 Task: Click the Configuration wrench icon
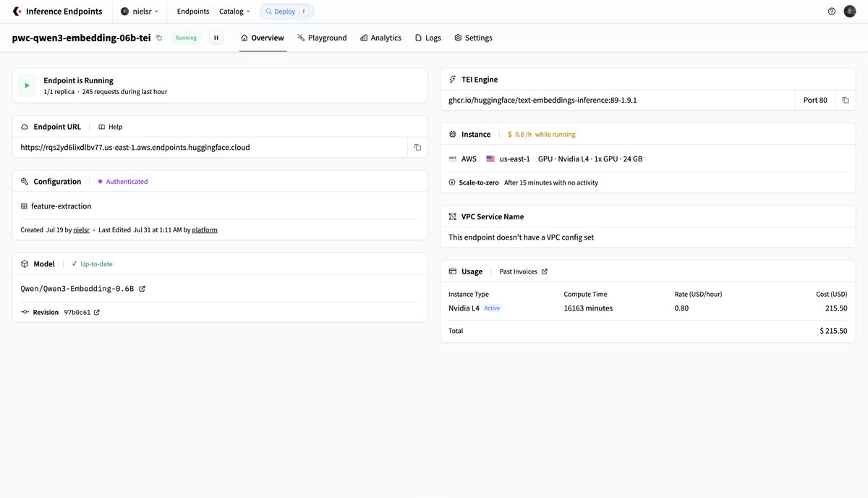pyautogui.click(x=25, y=182)
